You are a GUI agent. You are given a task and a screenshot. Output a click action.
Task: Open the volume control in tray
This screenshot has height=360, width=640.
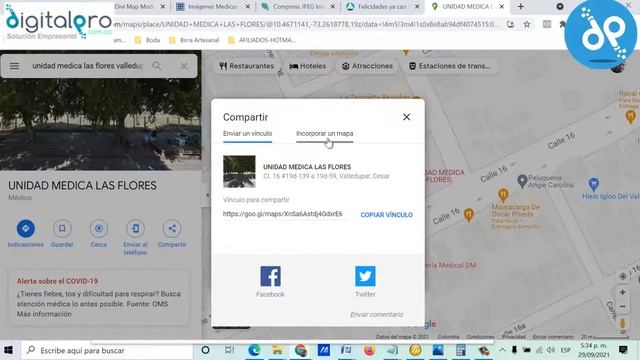(x=551, y=350)
